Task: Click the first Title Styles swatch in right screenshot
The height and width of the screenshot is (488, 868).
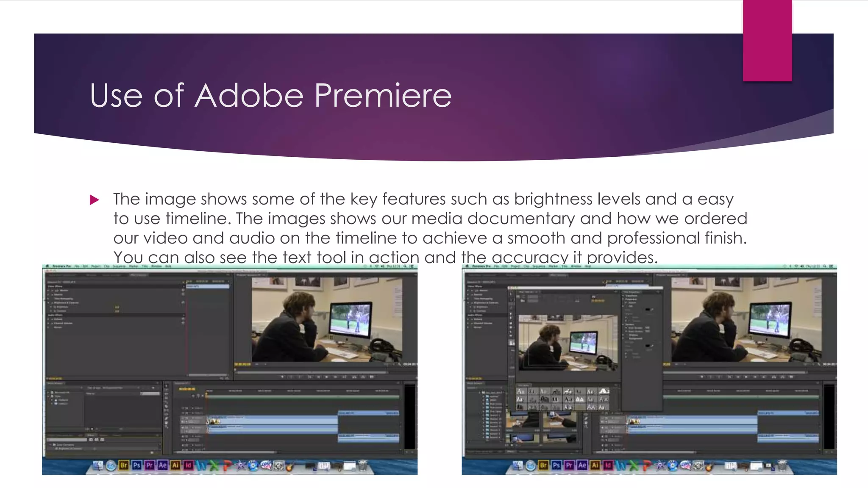Action: 521,391
